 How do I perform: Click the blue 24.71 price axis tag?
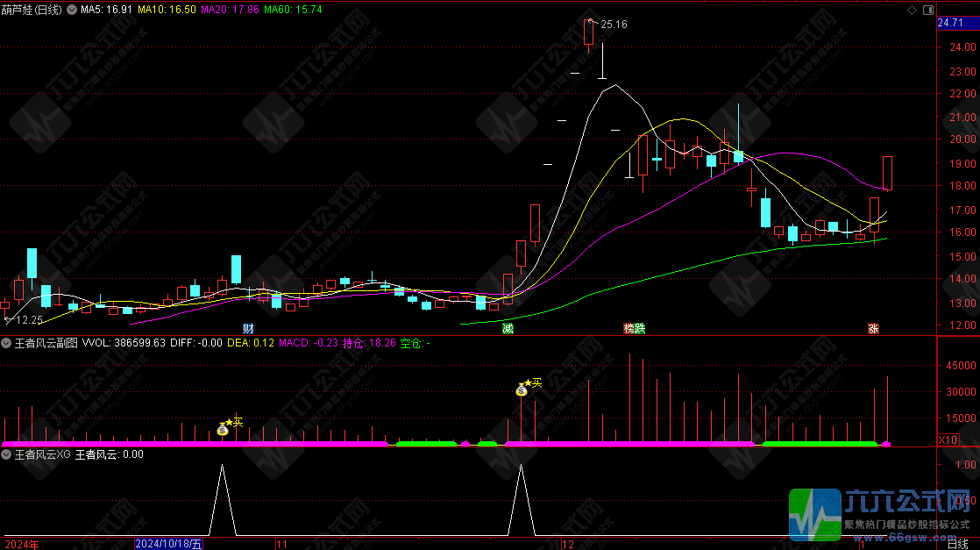click(x=951, y=23)
